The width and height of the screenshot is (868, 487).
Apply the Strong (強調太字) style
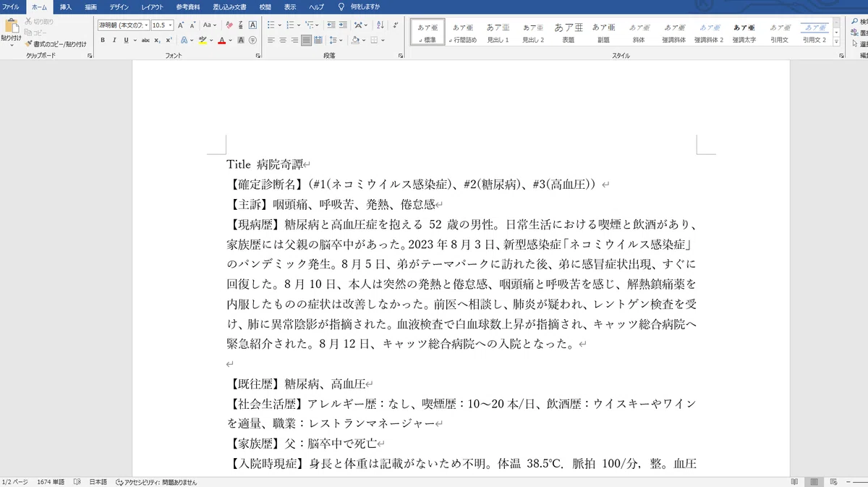pos(744,32)
